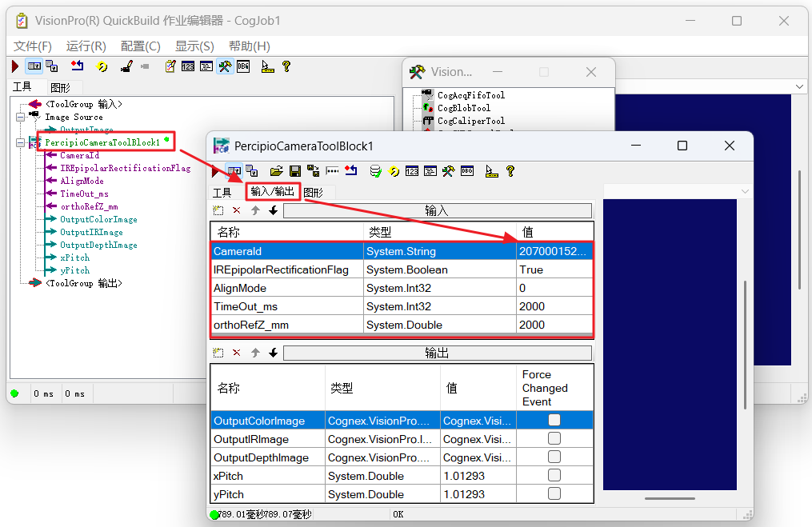The width and height of the screenshot is (812, 527).
Task: Select the xPitch terminal in the job tree
Action: [74, 258]
